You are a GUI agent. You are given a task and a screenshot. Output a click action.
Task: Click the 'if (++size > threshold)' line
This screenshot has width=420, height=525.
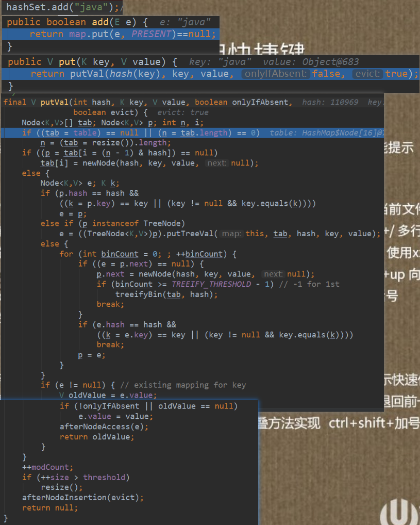76,478
